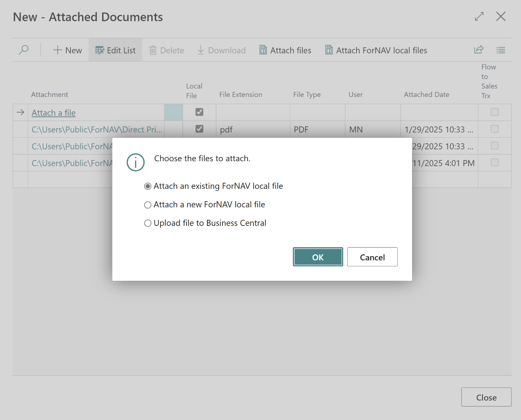Toggle Local File checkbox in the pdf row
Screen dimensions: 521x420
[x=199, y=129]
